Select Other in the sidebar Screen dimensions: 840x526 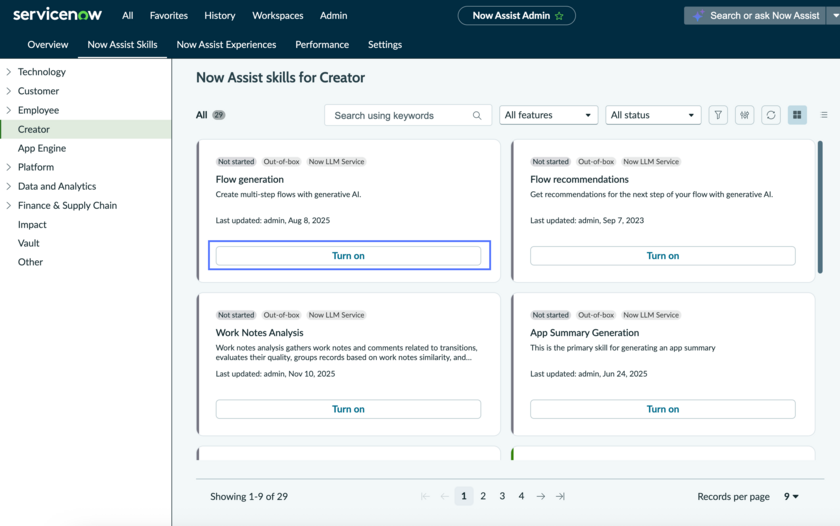pyautogui.click(x=30, y=262)
